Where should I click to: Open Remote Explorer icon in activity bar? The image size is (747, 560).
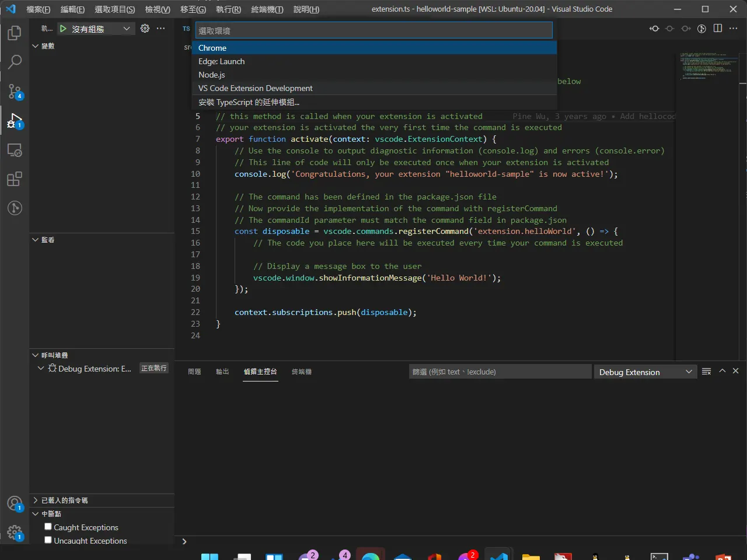[15, 150]
